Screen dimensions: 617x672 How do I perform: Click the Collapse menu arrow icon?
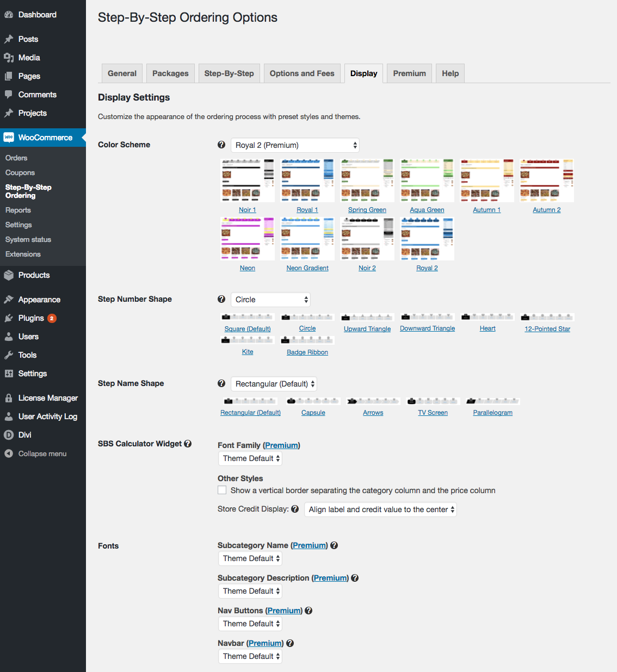point(9,453)
